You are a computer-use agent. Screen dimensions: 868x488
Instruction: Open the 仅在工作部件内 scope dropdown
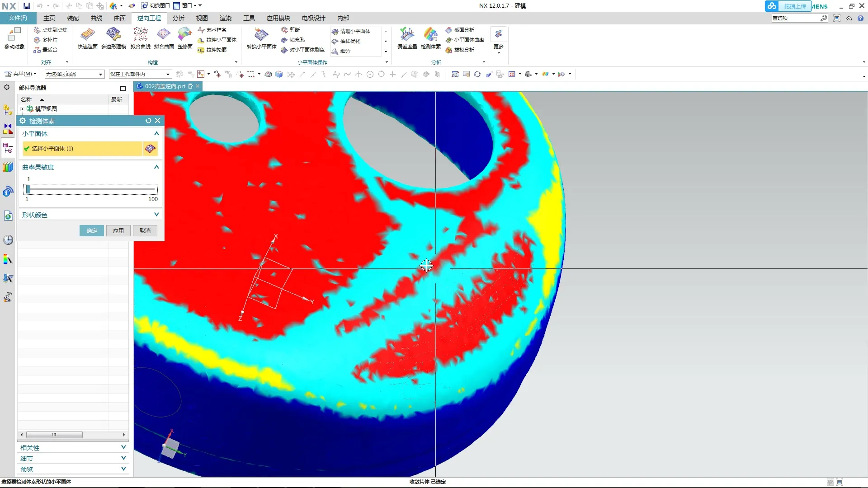click(168, 74)
